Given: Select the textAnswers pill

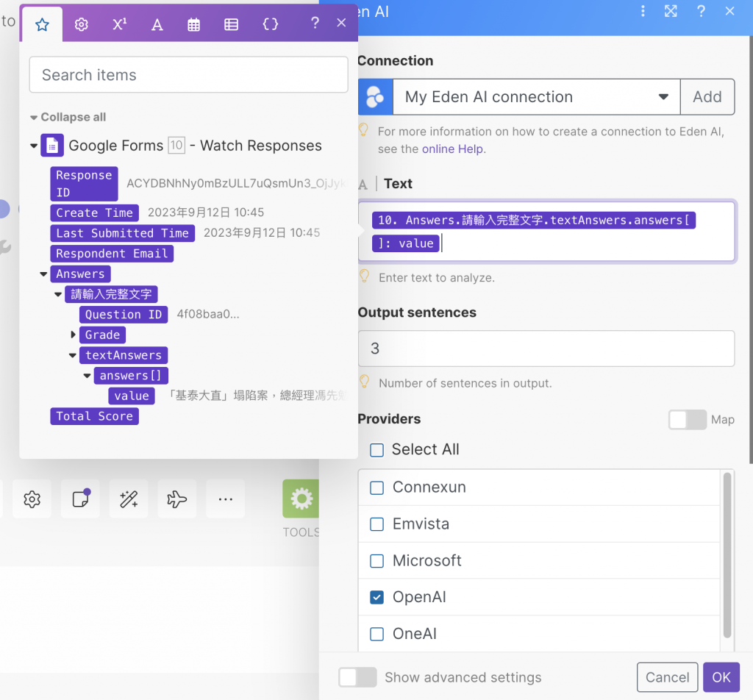Looking at the screenshot, I should click(124, 355).
